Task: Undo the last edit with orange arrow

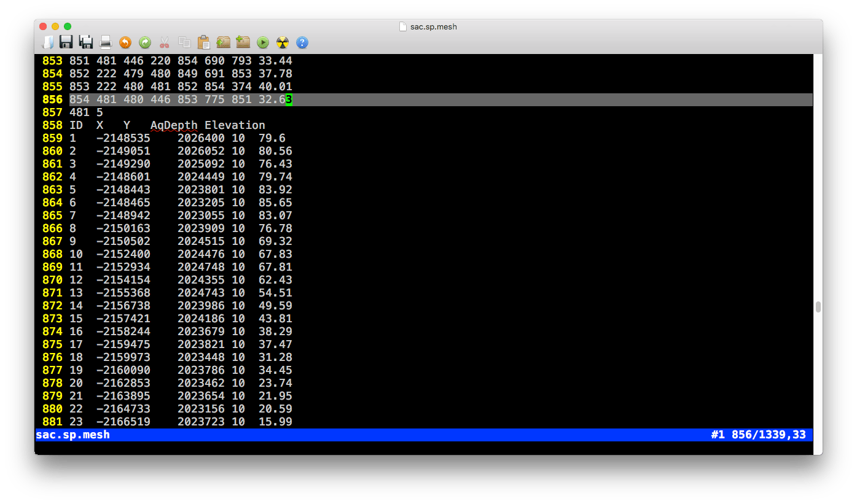Action: 125,42
